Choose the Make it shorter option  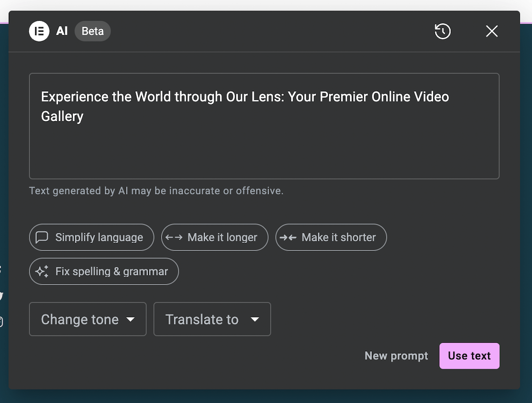pos(338,237)
